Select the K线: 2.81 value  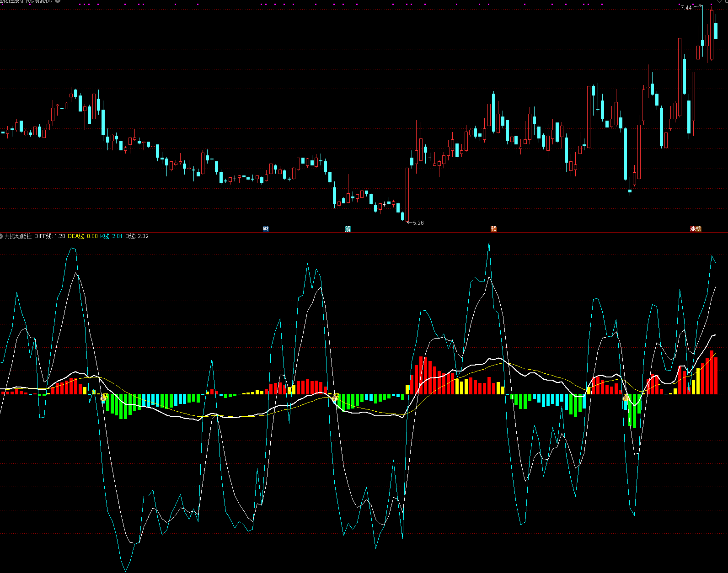pos(111,236)
